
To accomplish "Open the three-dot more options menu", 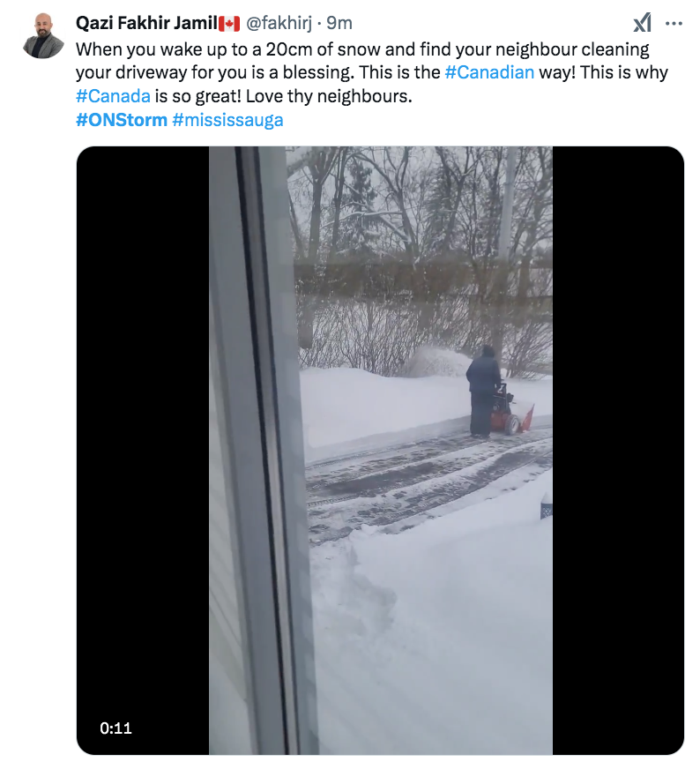I will pyautogui.click(x=674, y=23).
